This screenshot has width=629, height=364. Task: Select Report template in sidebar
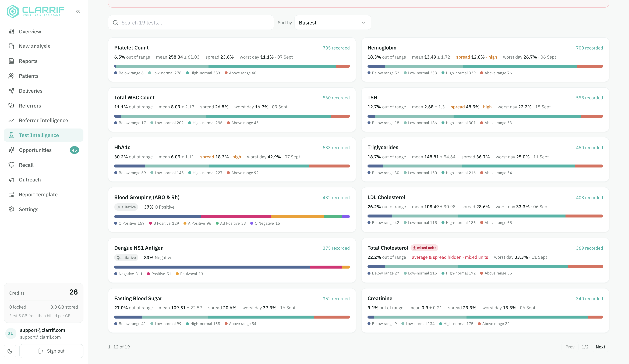43,195
